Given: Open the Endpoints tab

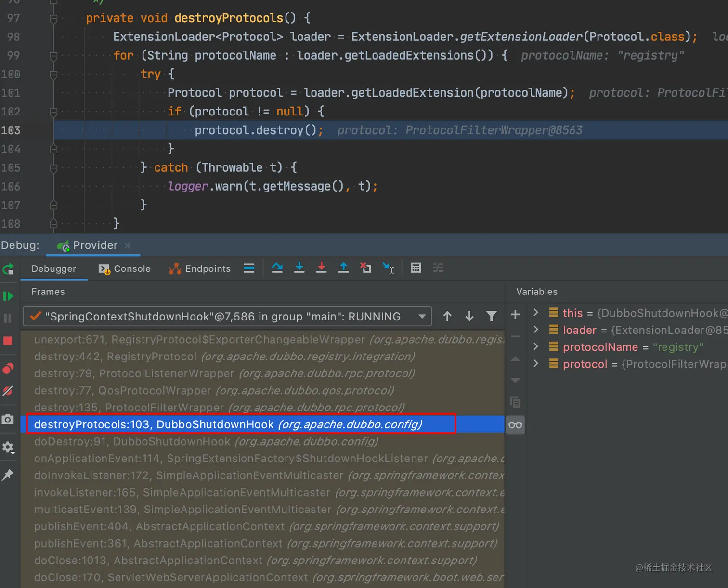Looking at the screenshot, I should tap(200, 268).
